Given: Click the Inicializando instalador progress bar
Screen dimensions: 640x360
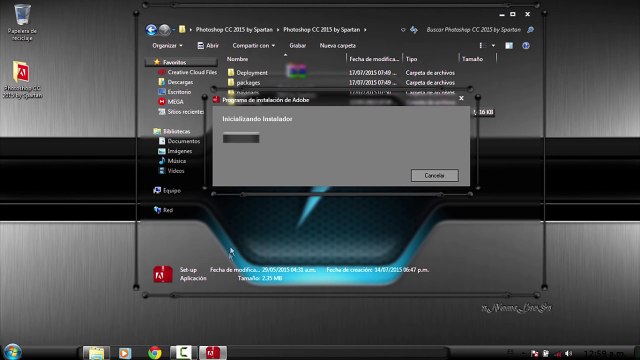Looking at the screenshot, I should pos(241,138).
